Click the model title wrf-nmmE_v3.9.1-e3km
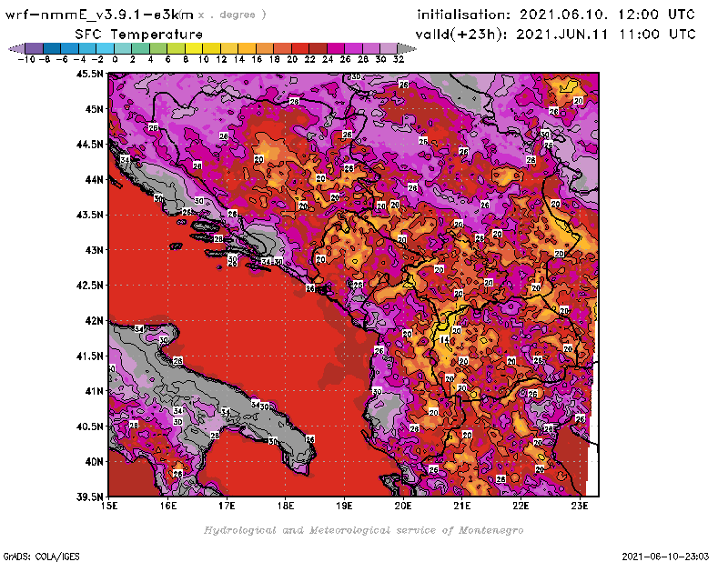The width and height of the screenshot is (728, 562). [x=99, y=15]
